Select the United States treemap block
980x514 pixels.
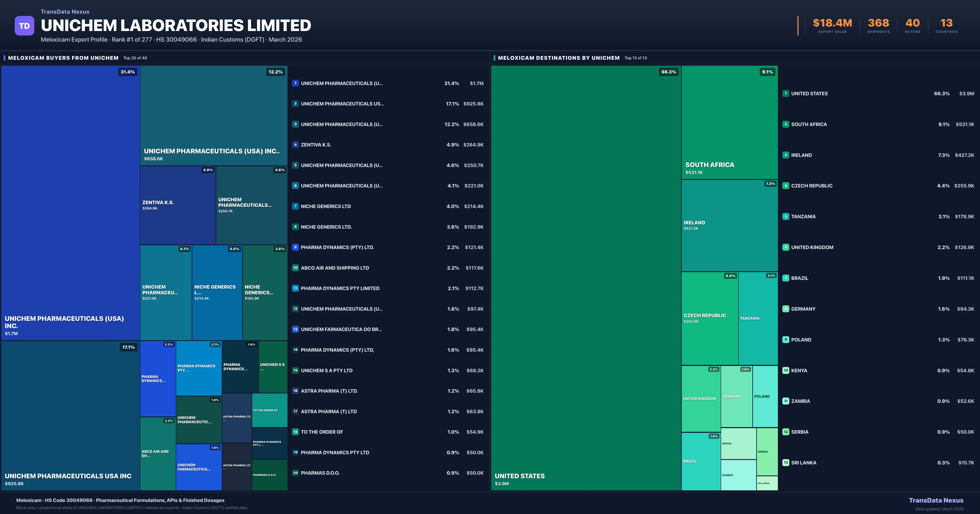[586, 278]
